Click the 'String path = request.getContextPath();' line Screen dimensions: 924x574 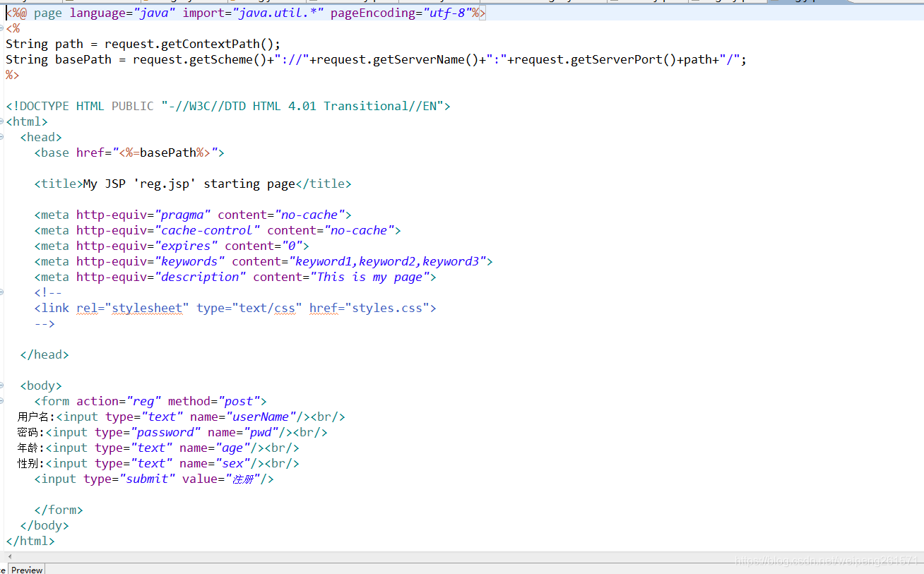tap(143, 44)
